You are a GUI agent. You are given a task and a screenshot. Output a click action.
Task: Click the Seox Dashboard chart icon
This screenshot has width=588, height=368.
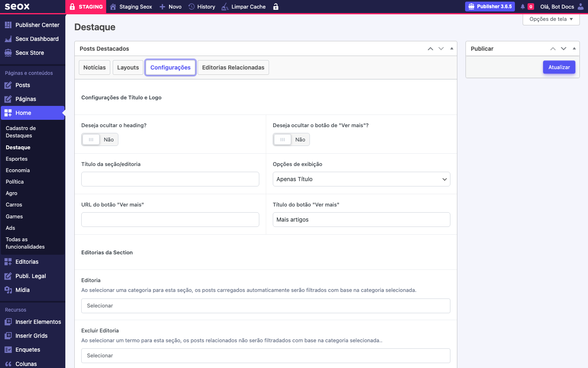point(8,39)
